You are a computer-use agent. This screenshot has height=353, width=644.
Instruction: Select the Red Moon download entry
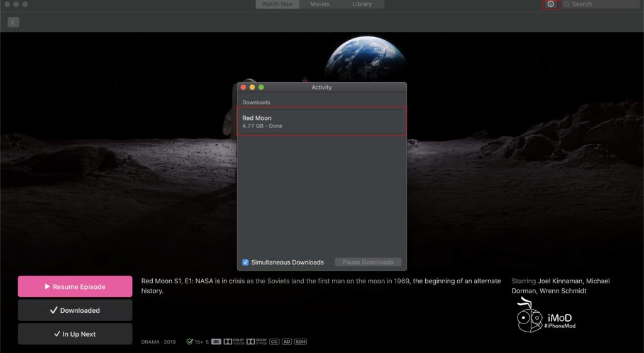(321, 121)
